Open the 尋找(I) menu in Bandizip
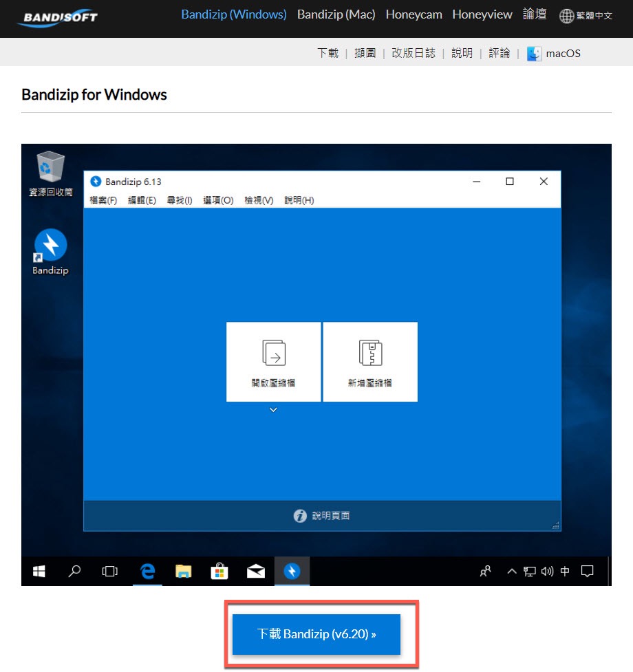Screen dimensions: 633x672 180,201
